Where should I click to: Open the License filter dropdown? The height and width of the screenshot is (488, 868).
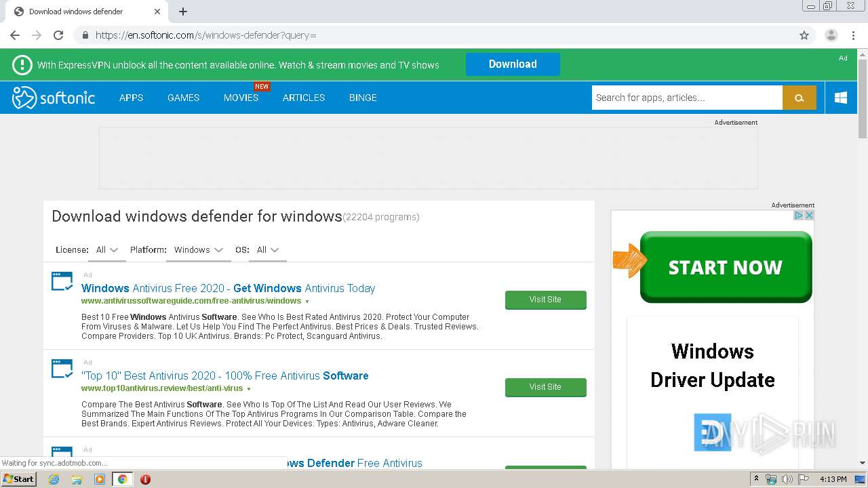tap(107, 250)
